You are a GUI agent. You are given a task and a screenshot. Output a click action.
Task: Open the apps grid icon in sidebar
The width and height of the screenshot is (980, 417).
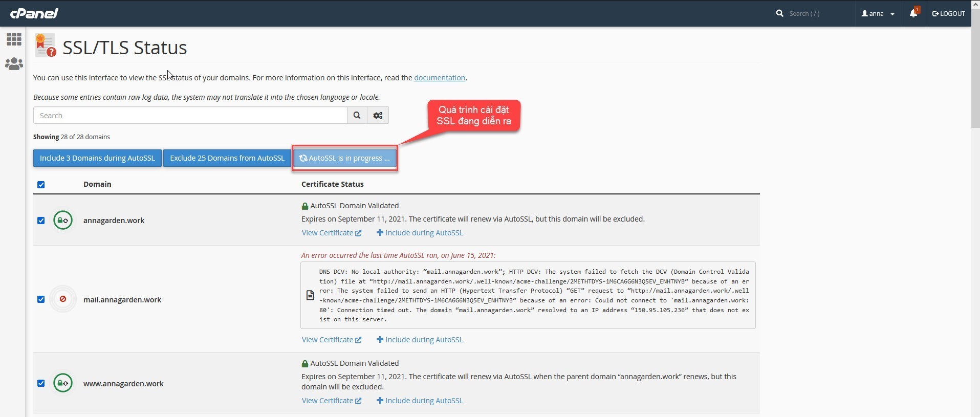pyautogui.click(x=14, y=39)
